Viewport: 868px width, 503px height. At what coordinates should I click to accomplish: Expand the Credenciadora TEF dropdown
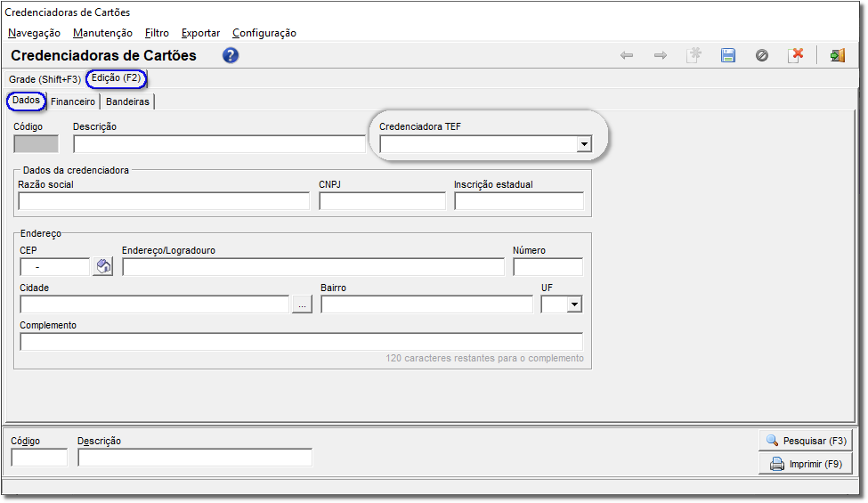[x=584, y=144]
